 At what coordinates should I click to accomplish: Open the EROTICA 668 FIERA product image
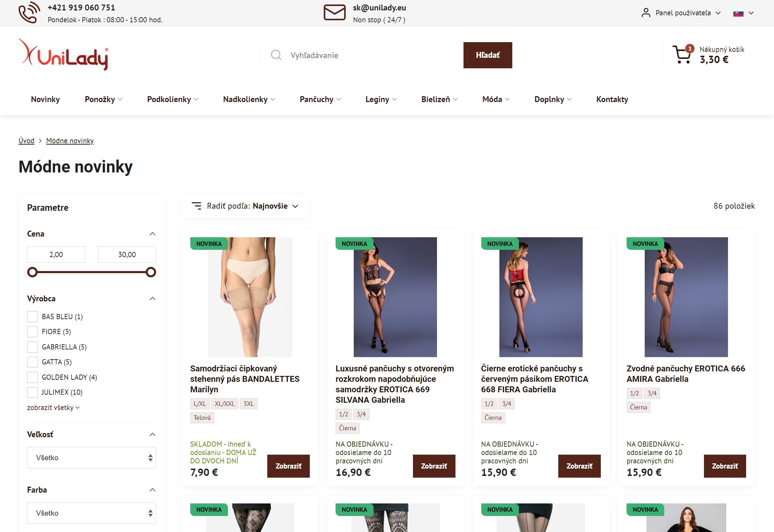tap(541, 297)
